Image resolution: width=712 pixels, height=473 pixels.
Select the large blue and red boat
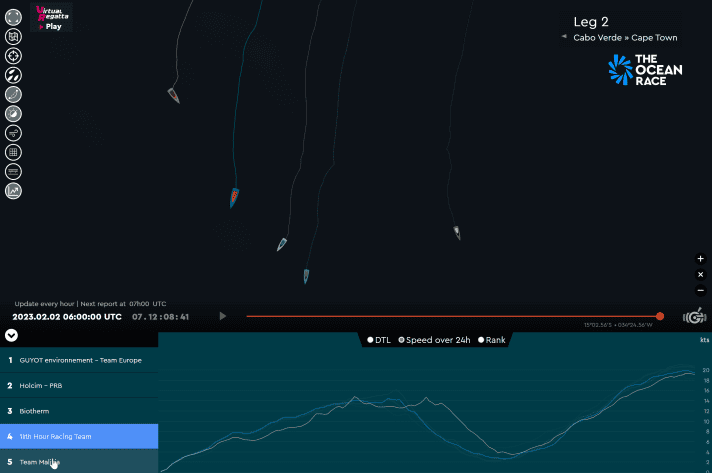click(x=234, y=198)
